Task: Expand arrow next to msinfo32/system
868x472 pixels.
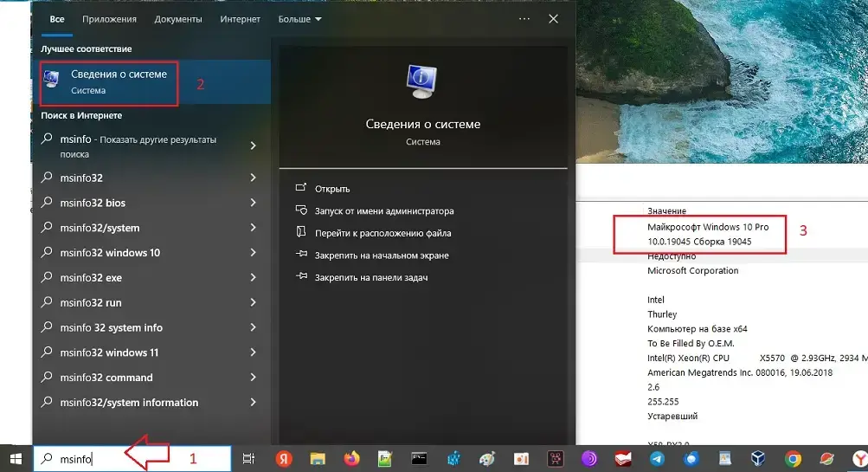Action: point(253,227)
